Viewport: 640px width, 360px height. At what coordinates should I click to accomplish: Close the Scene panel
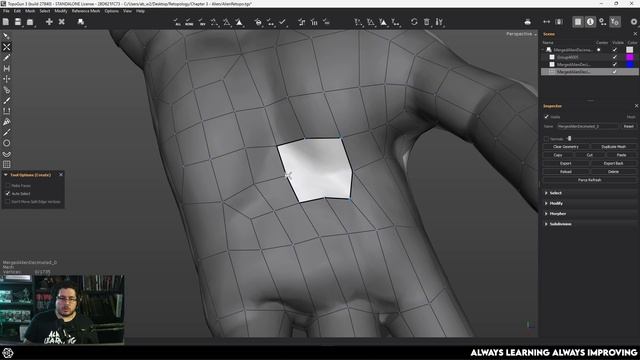coord(635,34)
